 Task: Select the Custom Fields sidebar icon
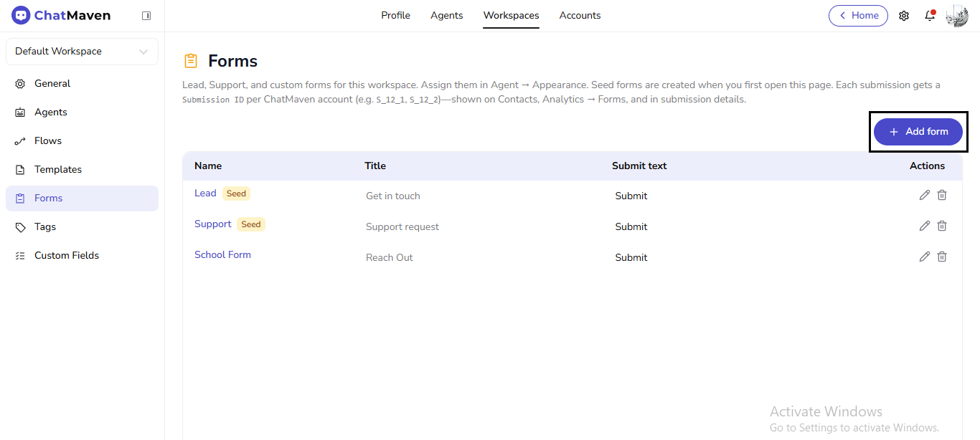tap(21, 255)
